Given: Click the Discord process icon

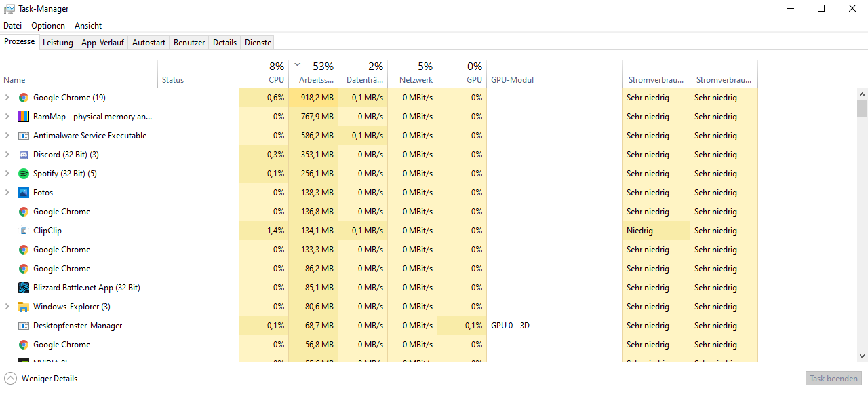Looking at the screenshot, I should pos(24,155).
